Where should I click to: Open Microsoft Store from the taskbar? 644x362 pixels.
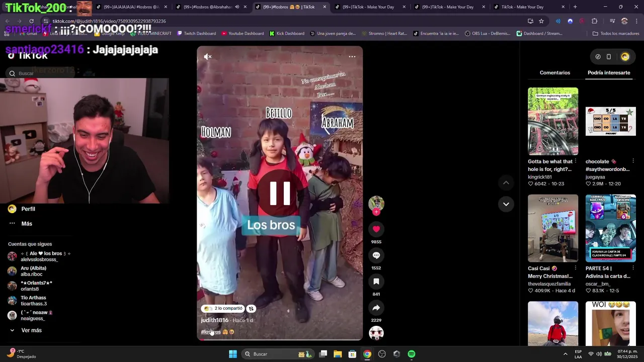pos(352,354)
